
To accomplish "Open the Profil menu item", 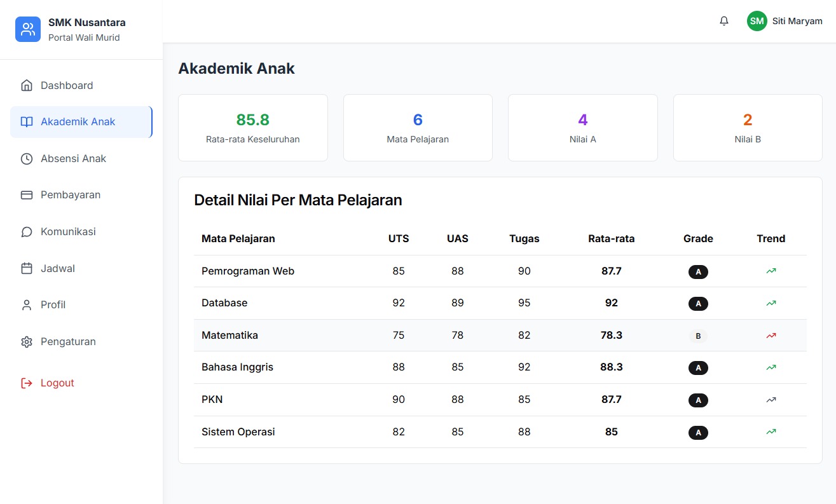I will coord(53,305).
